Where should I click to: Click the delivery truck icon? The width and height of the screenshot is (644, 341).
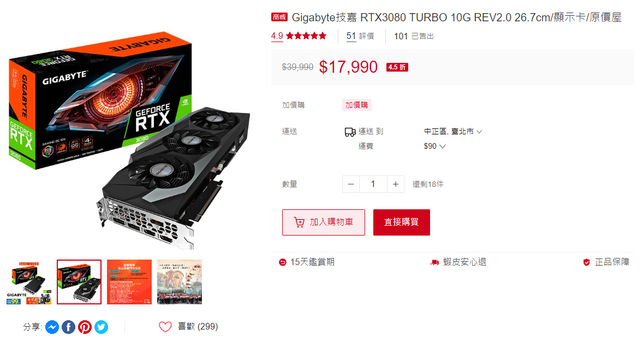pos(350,132)
